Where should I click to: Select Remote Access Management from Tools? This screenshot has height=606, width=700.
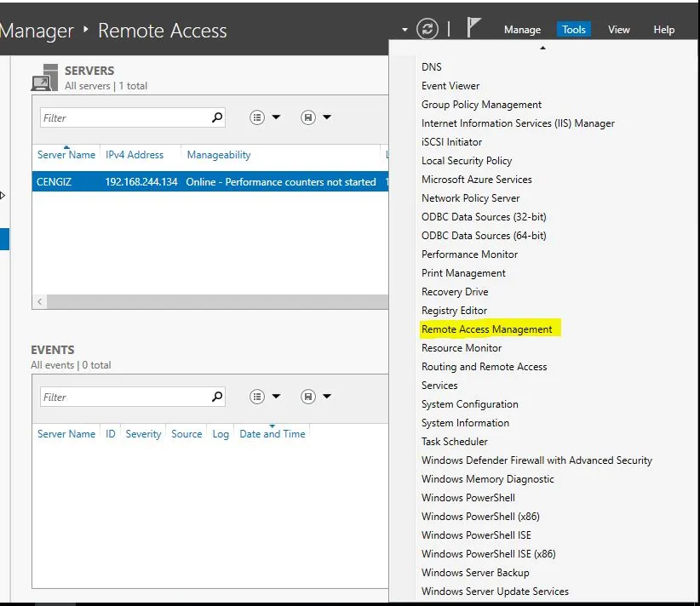pos(486,329)
